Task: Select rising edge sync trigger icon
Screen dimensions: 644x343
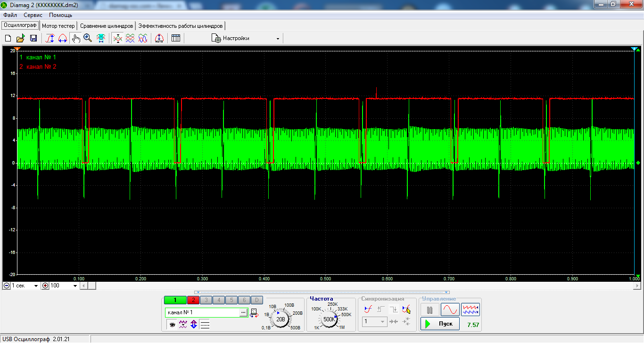Action: pyautogui.click(x=369, y=310)
